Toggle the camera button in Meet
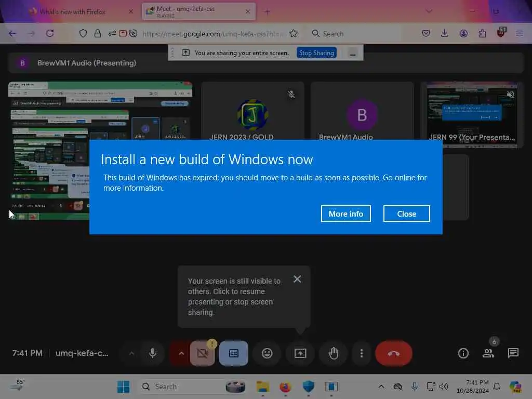This screenshot has height=399, width=532. (x=203, y=353)
